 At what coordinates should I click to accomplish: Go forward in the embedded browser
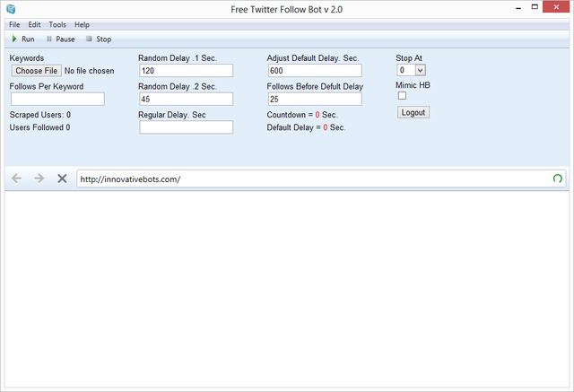(x=39, y=179)
